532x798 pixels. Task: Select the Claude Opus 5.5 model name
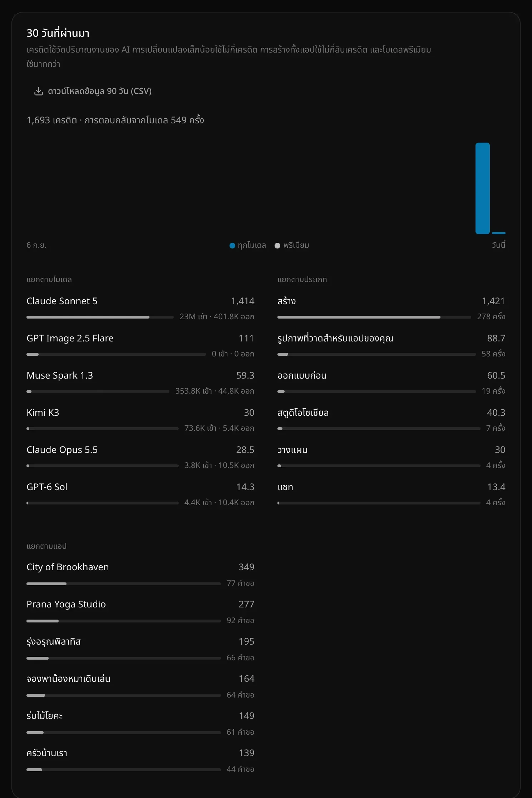click(62, 450)
